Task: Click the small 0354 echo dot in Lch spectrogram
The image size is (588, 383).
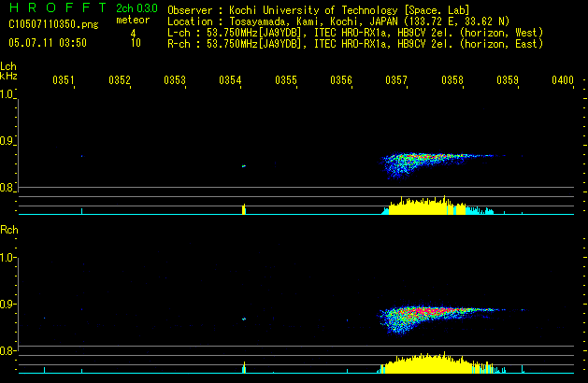Action: tap(244, 166)
